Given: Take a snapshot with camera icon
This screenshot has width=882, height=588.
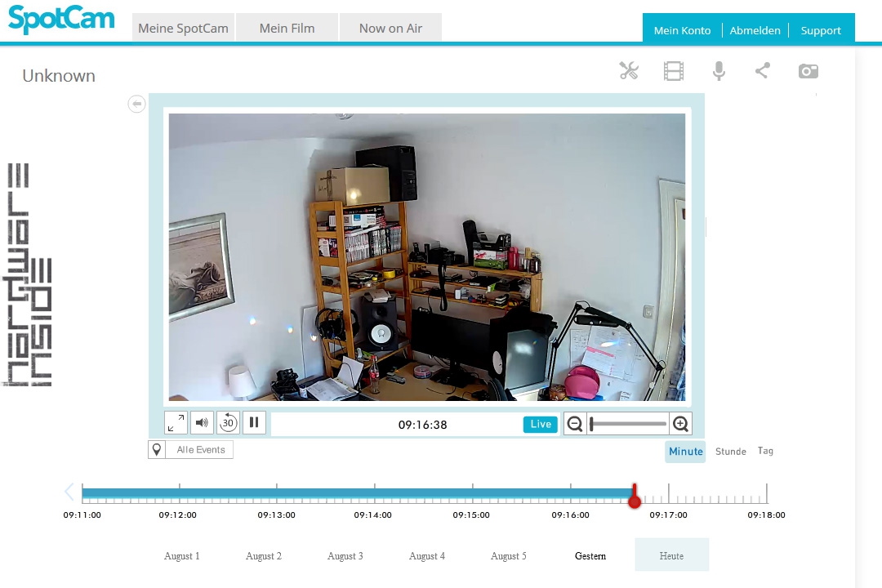Looking at the screenshot, I should [808, 71].
